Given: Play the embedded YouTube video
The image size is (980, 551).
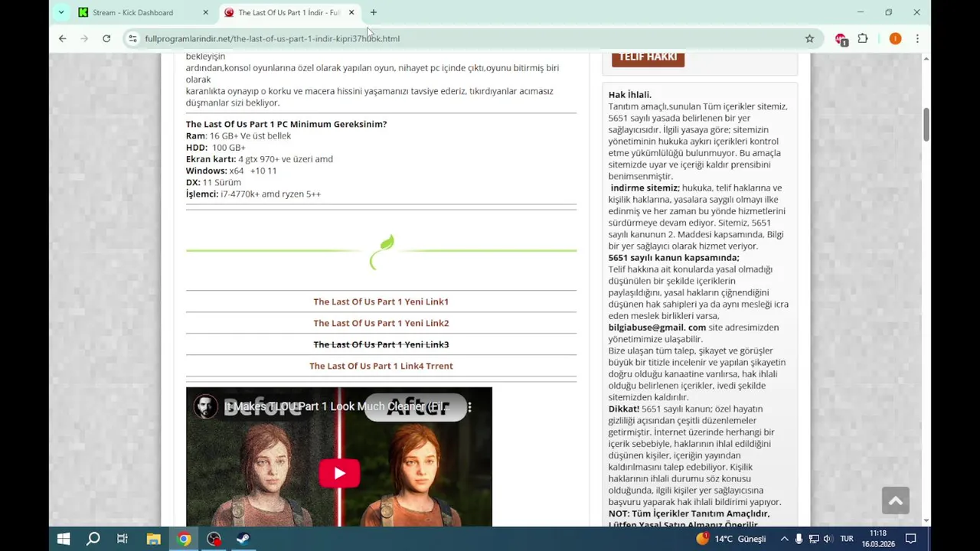Looking at the screenshot, I should pyautogui.click(x=339, y=473).
